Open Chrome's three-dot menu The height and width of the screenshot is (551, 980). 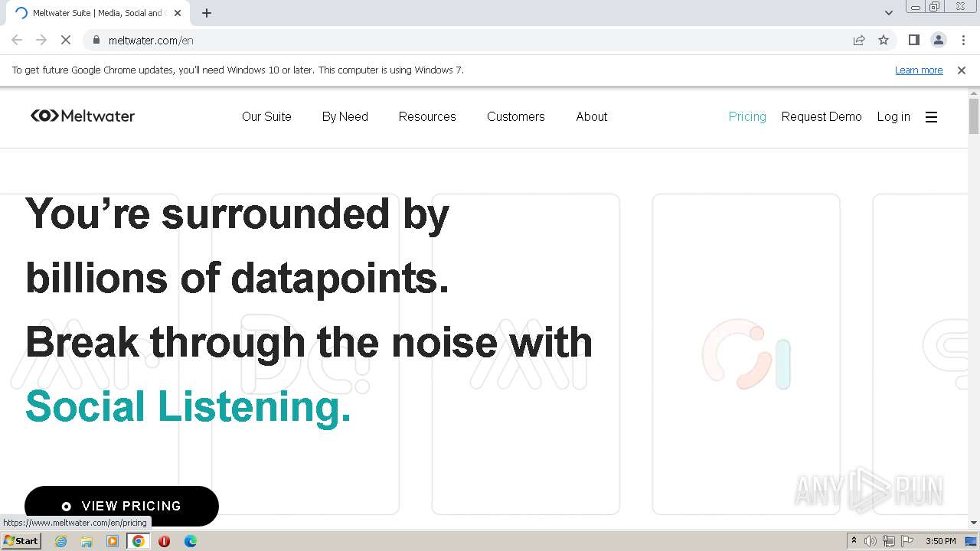click(x=963, y=40)
